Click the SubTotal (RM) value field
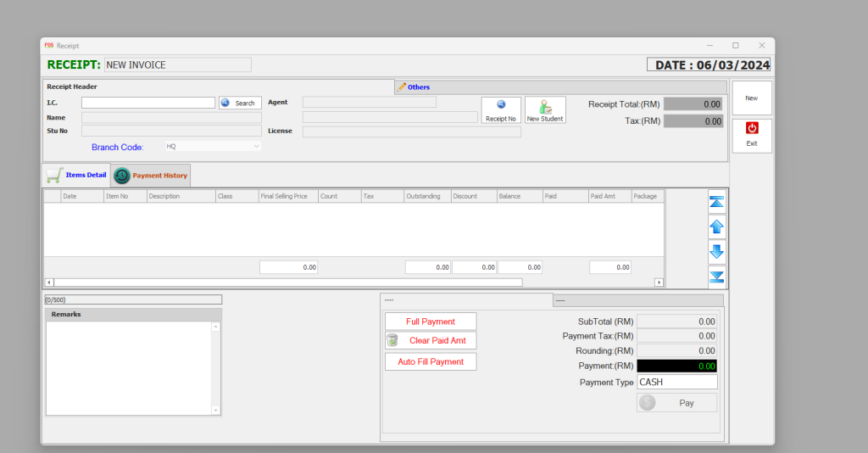868x453 pixels. (677, 322)
